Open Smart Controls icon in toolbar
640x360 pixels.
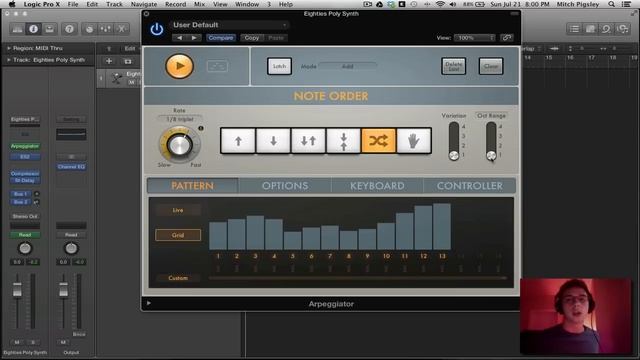pyautogui.click(x=89, y=29)
